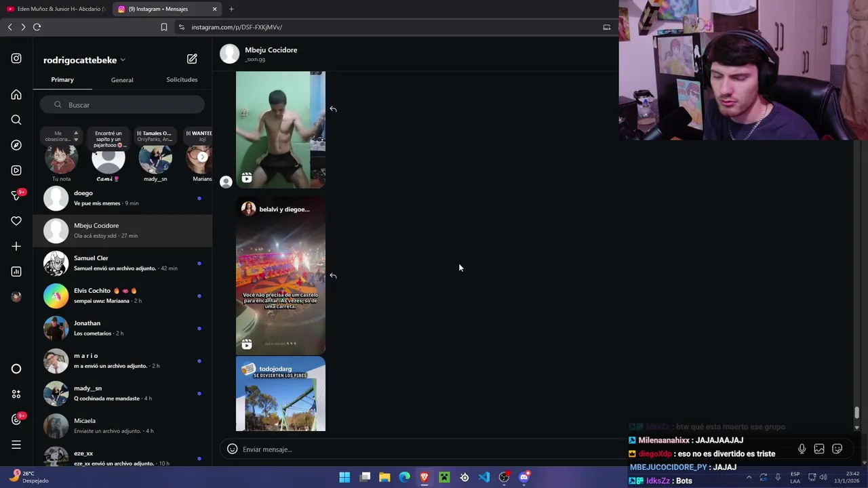Open the belalvi y diegoe reel thumbnail
The height and width of the screenshot is (488, 868).
point(281,276)
